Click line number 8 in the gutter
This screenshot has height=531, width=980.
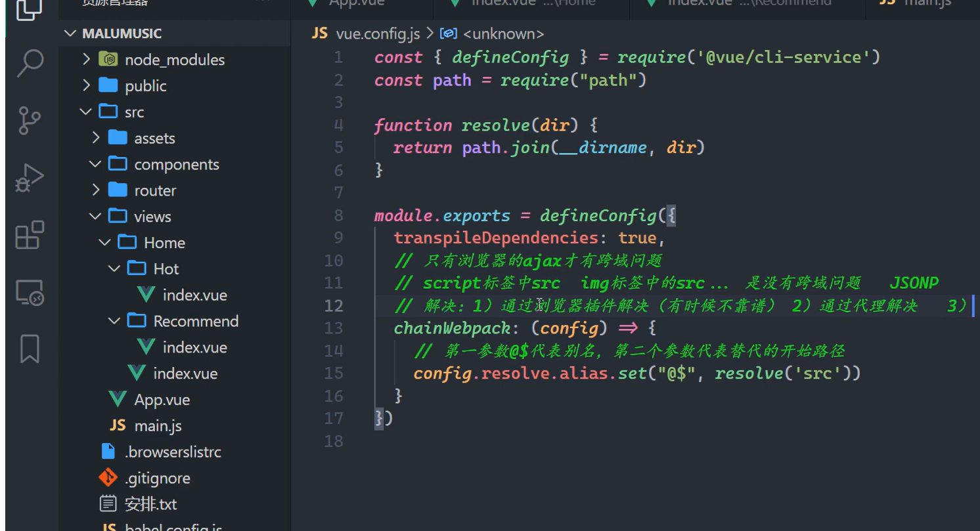coord(338,216)
